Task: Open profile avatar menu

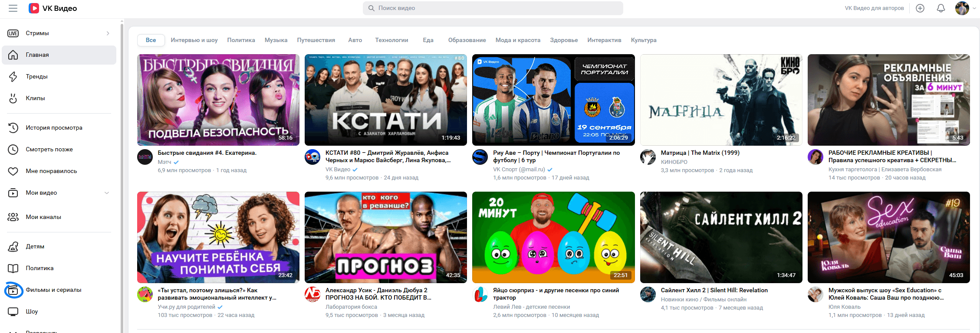Action: coord(962,8)
